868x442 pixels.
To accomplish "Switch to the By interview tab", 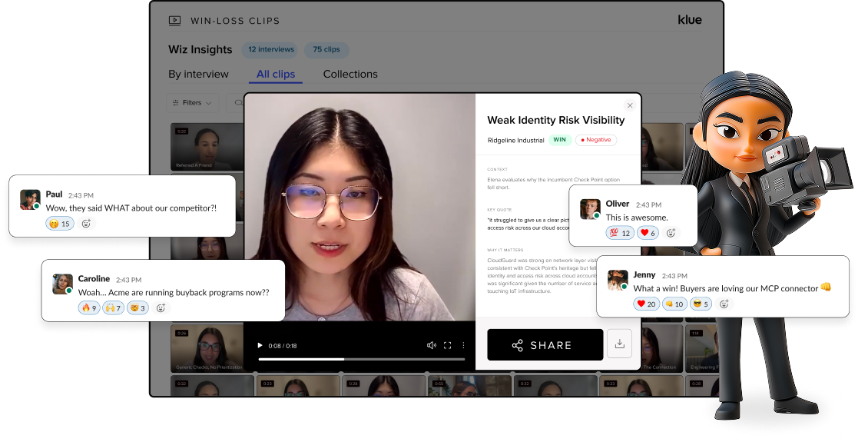I will point(198,75).
